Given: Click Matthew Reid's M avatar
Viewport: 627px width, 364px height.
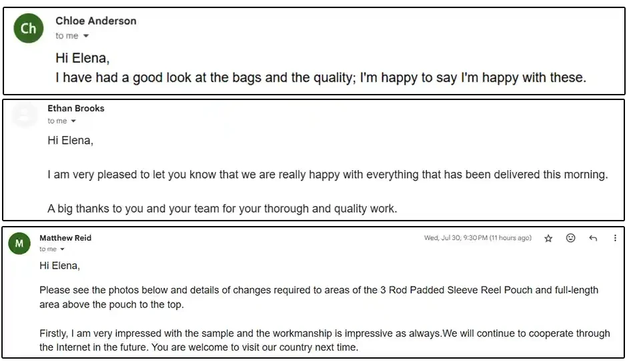Looking at the screenshot, I should [x=19, y=243].
